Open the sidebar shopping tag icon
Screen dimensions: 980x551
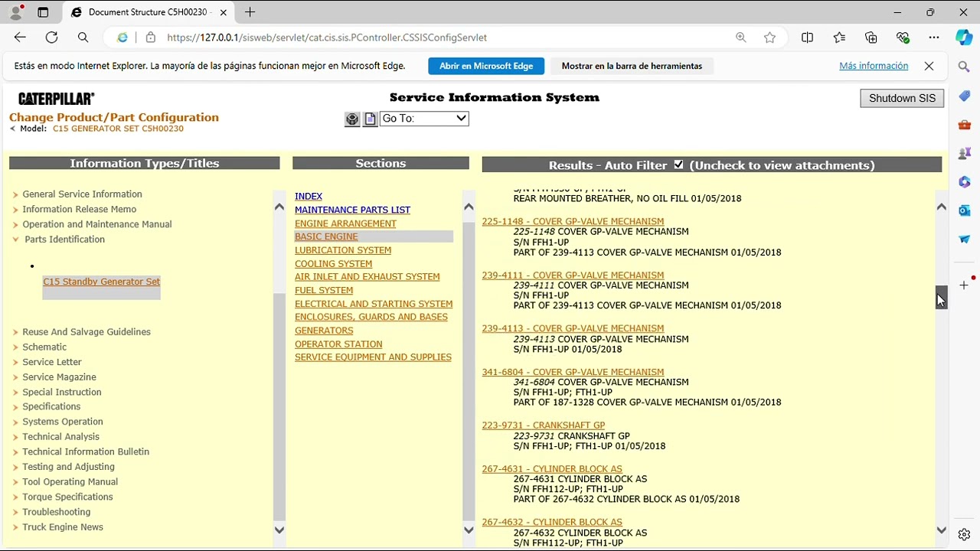tap(964, 96)
